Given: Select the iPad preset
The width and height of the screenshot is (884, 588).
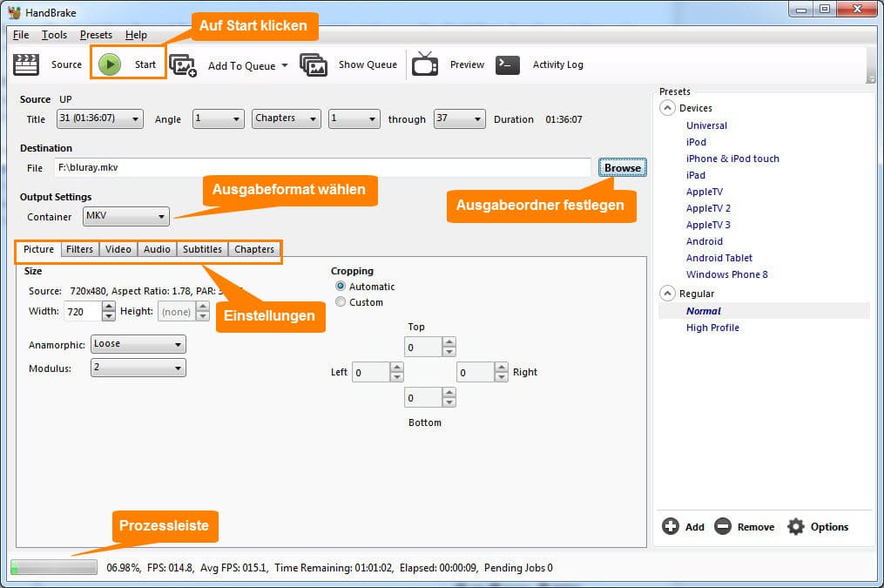Looking at the screenshot, I should coord(696,175).
